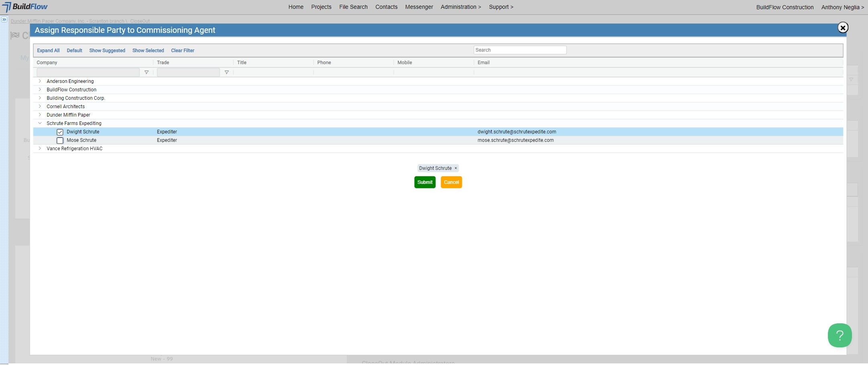Select mose.schrute@schrutexpedite.com email cell

coord(516,140)
